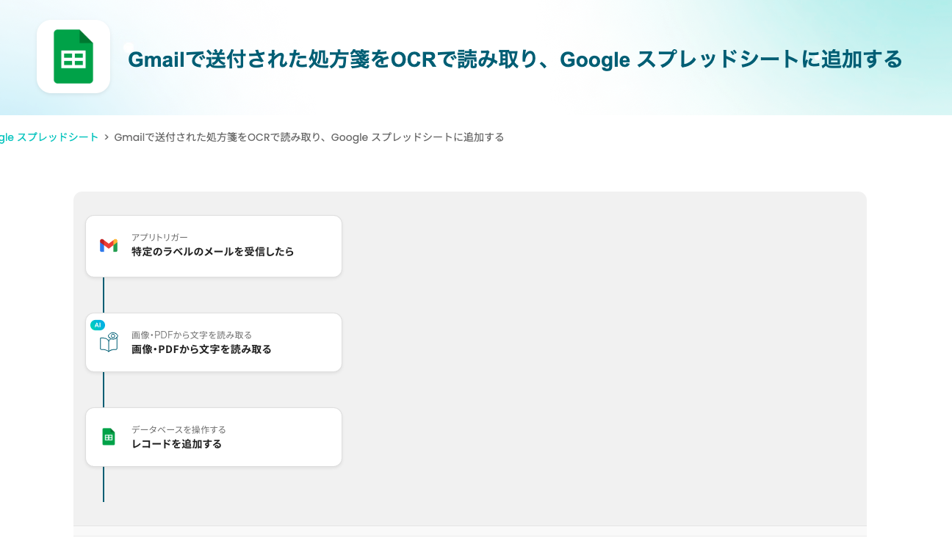Click connector line between OCR and record steps
Viewport: 952px width, 560px height.
[x=104, y=390]
